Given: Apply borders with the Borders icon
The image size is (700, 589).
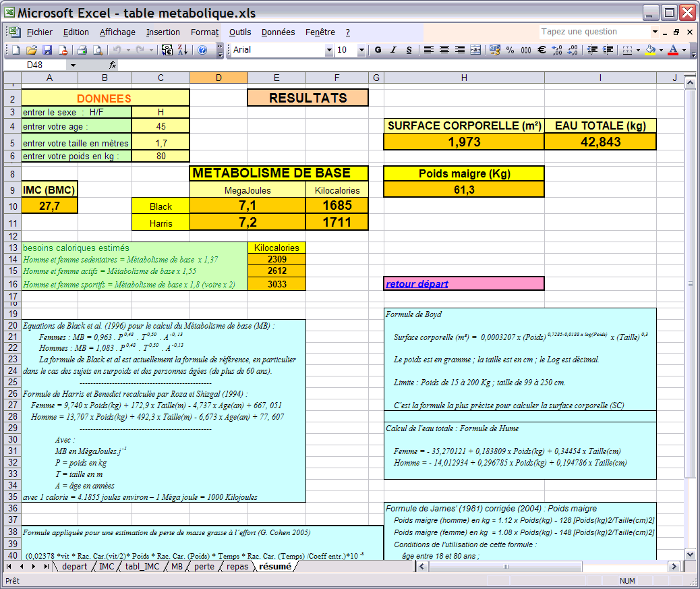Looking at the screenshot, I should click(x=627, y=50).
